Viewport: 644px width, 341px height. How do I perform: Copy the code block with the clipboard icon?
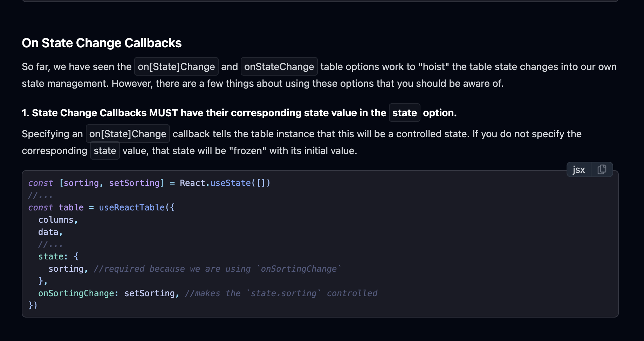pyautogui.click(x=602, y=169)
